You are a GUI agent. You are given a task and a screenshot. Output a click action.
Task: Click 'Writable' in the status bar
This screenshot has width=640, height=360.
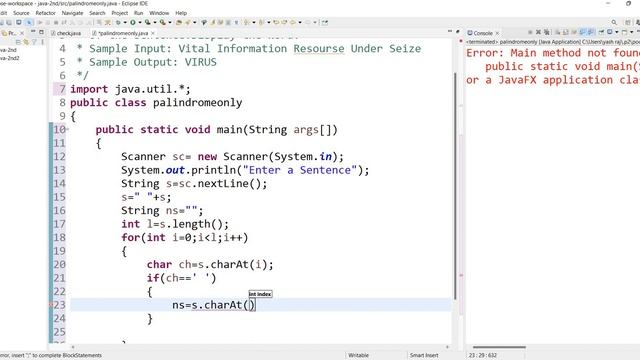coord(358,355)
